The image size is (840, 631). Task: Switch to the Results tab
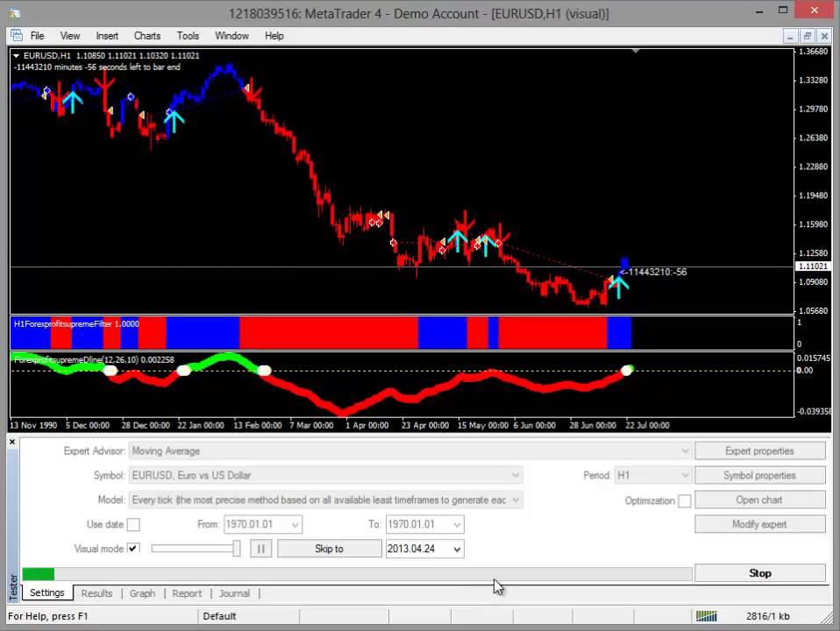tap(97, 593)
